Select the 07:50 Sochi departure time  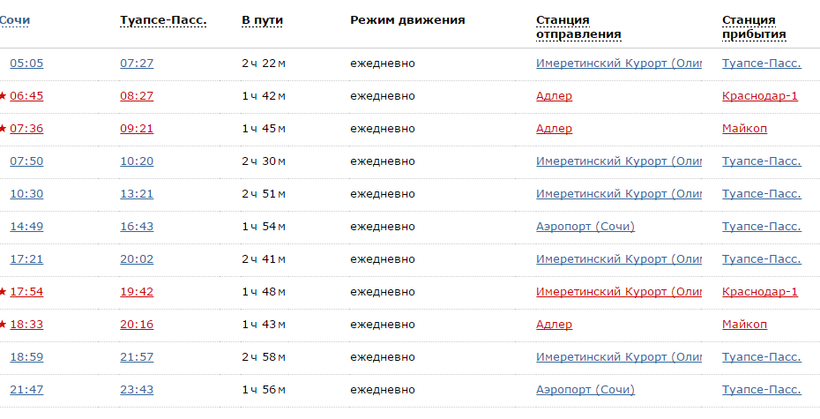(x=26, y=161)
